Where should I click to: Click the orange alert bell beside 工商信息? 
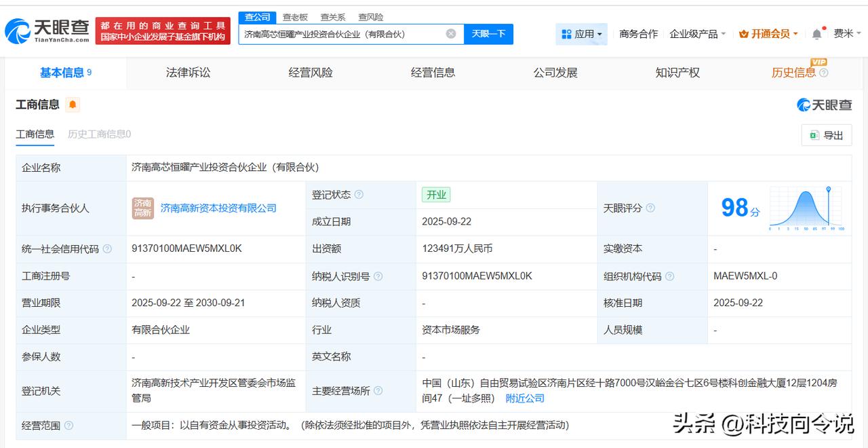[x=73, y=105]
